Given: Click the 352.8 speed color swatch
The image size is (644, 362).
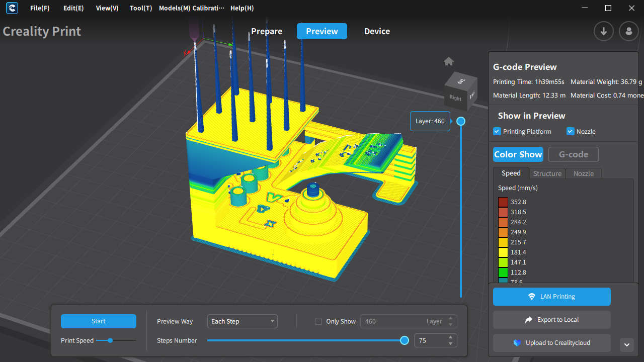Looking at the screenshot, I should coord(503,202).
